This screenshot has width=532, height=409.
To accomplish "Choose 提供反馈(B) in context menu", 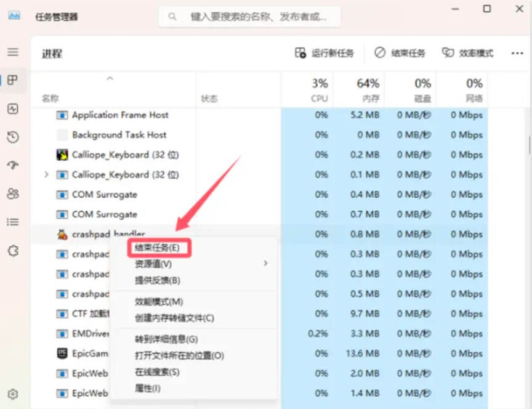I will [x=158, y=280].
